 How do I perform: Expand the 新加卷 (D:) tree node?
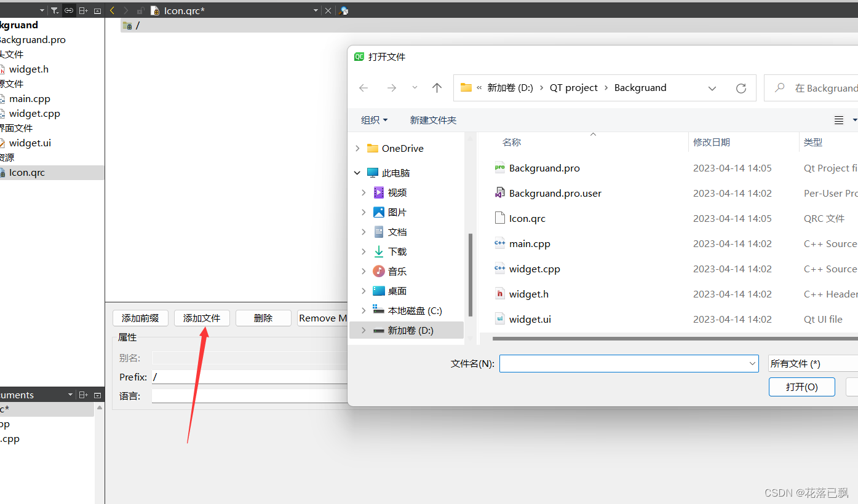(363, 330)
